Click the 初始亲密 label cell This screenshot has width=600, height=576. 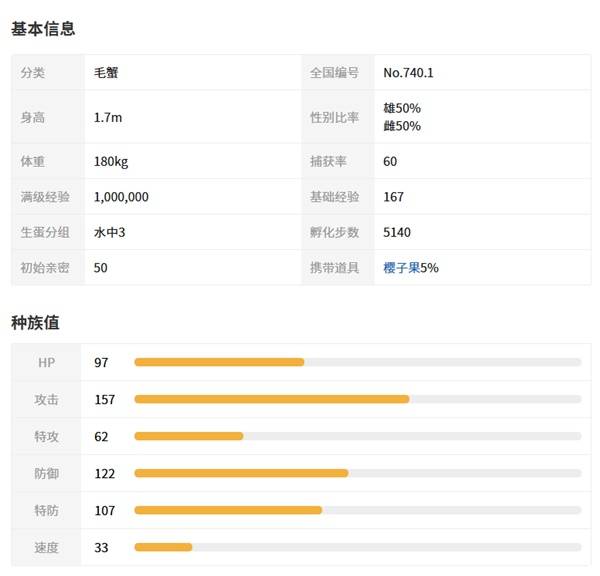click(x=46, y=268)
